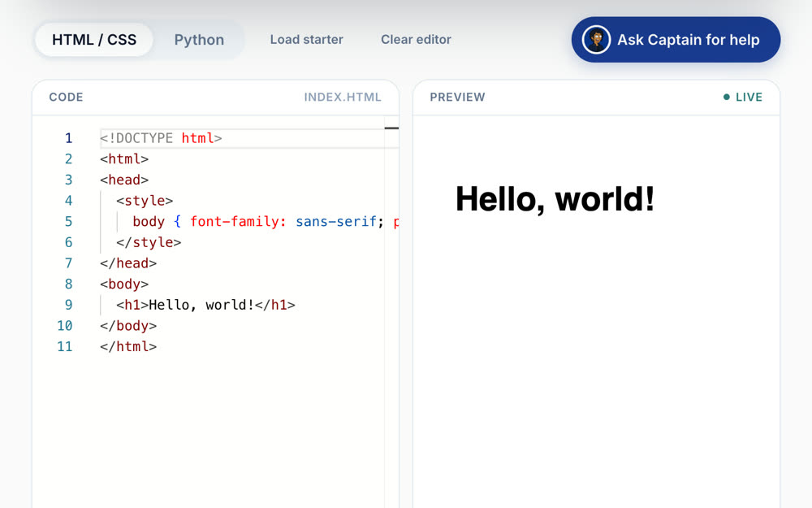Click the Captain avatar icon
Viewport: 812px width, 508px height.
(596, 39)
